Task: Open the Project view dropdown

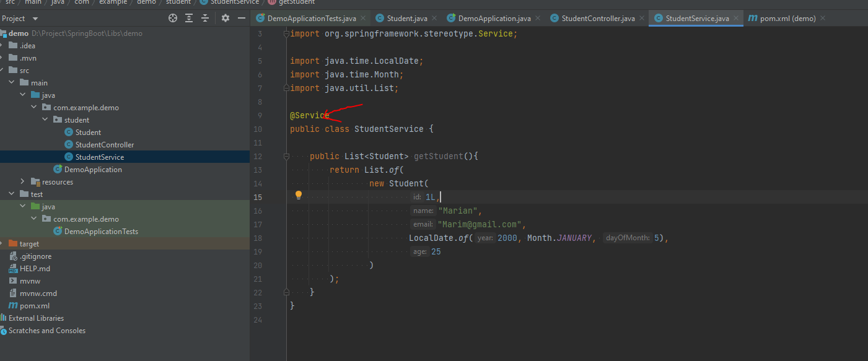Action: 35,19
